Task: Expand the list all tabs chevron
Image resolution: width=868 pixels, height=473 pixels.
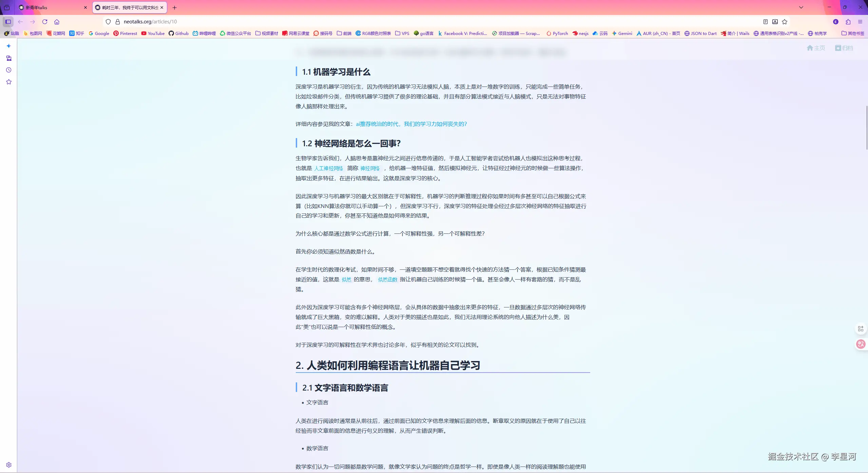Action: 801,7
